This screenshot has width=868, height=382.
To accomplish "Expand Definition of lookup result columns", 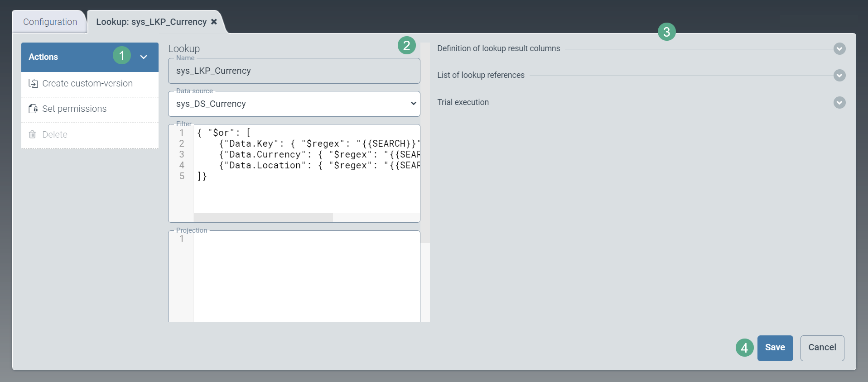I will (x=839, y=49).
